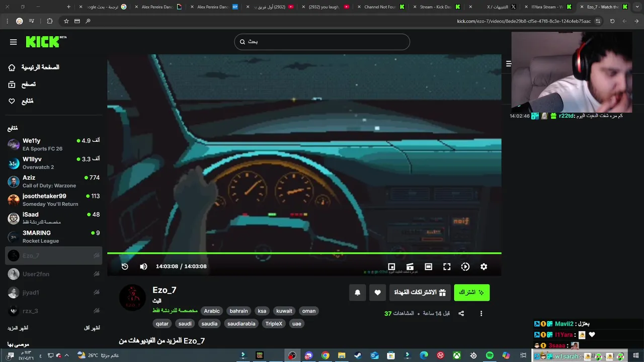
Task: Open video player settings gear
Action: tap(484, 266)
